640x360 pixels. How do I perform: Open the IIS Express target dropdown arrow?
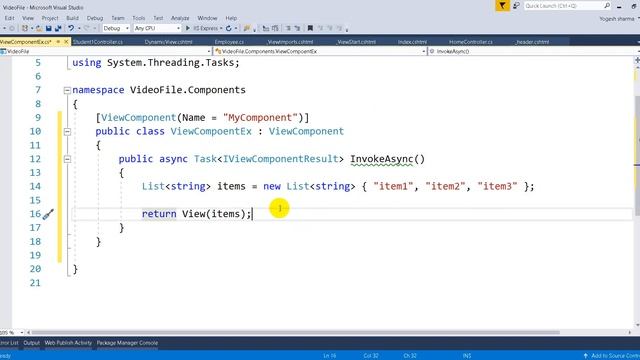[221, 28]
